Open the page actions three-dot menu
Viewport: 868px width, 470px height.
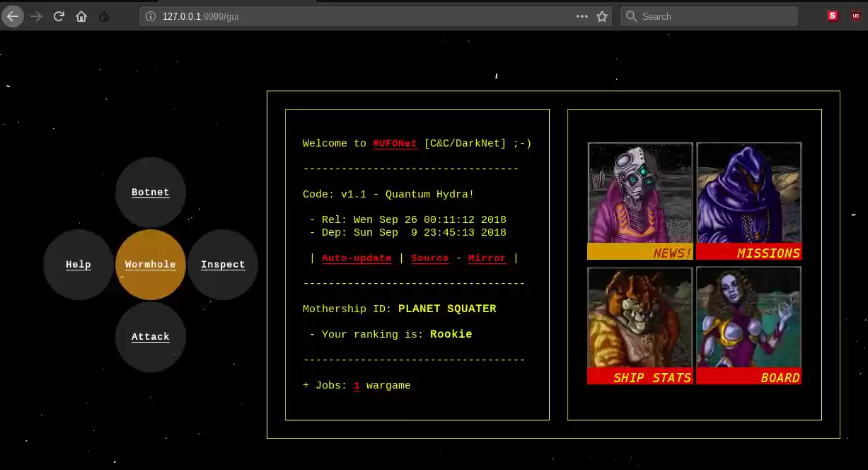pos(581,16)
